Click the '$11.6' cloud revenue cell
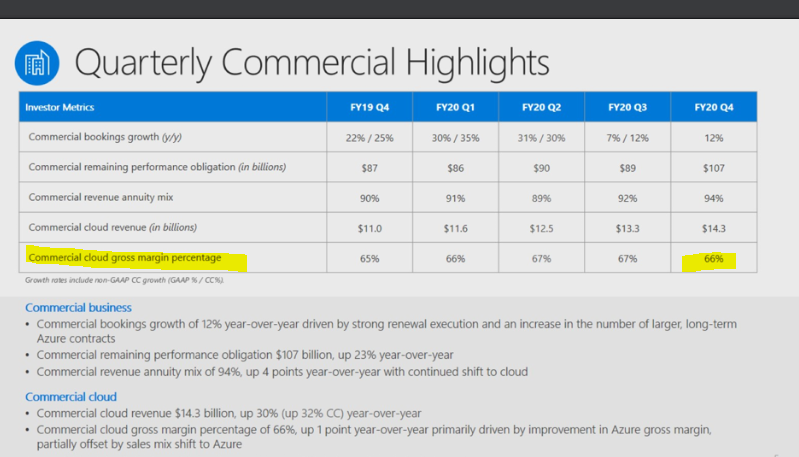The width and height of the screenshot is (799, 457). click(455, 228)
